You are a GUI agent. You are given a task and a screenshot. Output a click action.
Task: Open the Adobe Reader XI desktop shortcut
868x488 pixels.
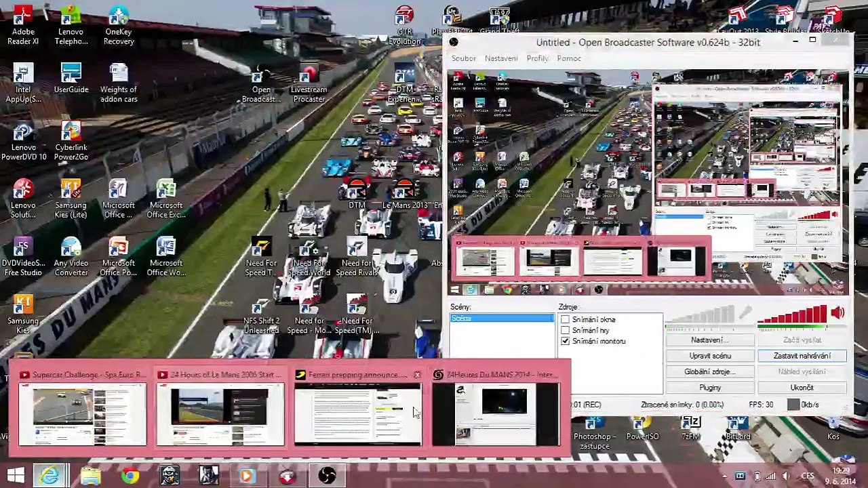click(23, 26)
